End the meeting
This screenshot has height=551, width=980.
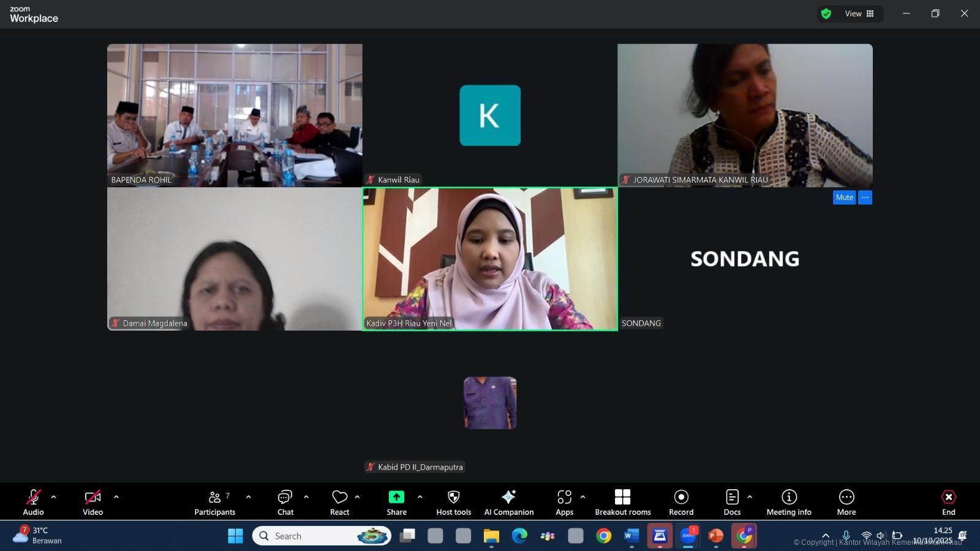click(948, 502)
